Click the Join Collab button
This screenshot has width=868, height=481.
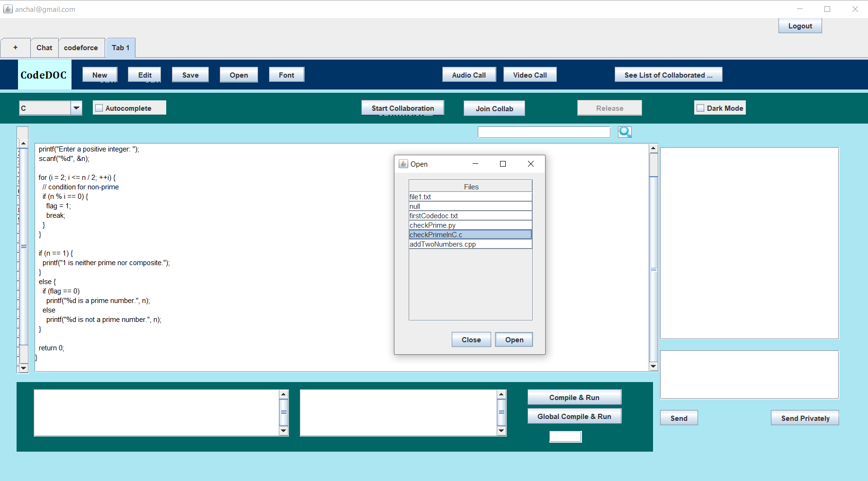[x=494, y=108]
